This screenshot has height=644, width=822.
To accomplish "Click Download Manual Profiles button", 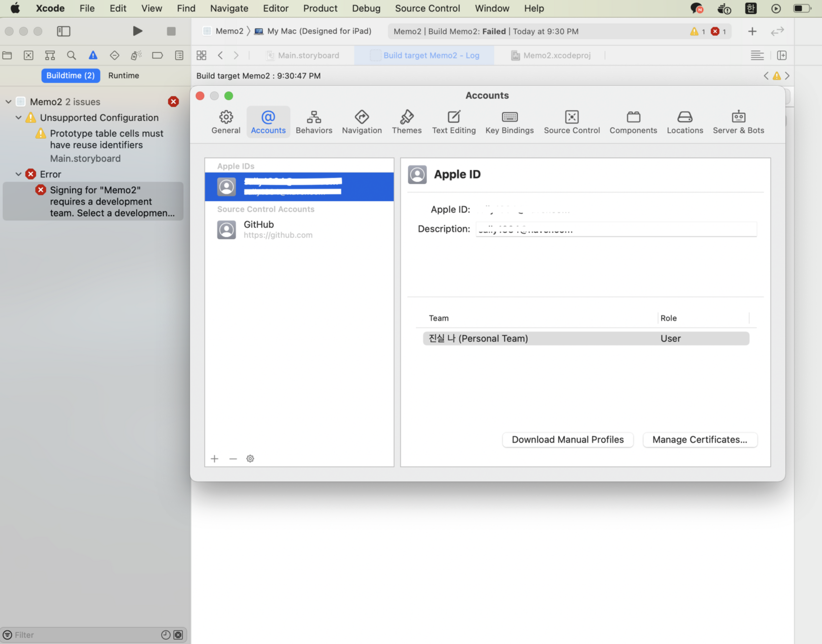I will pyautogui.click(x=567, y=440).
